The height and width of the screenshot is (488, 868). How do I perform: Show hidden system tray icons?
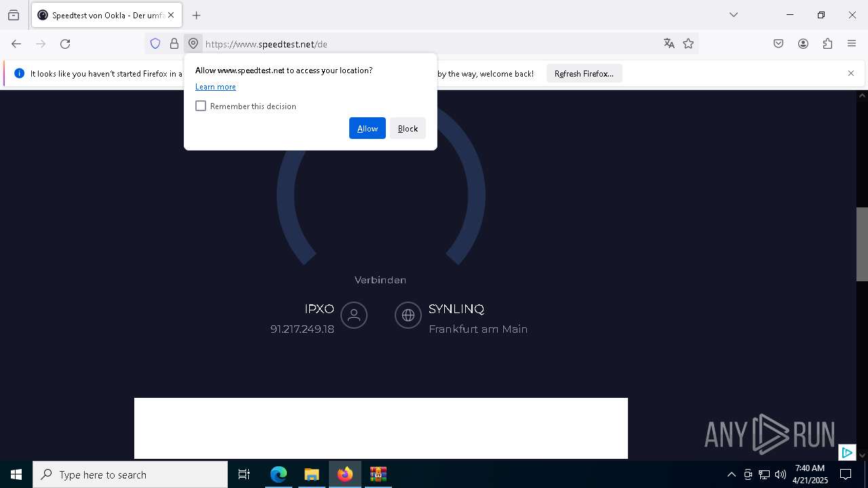point(731,474)
